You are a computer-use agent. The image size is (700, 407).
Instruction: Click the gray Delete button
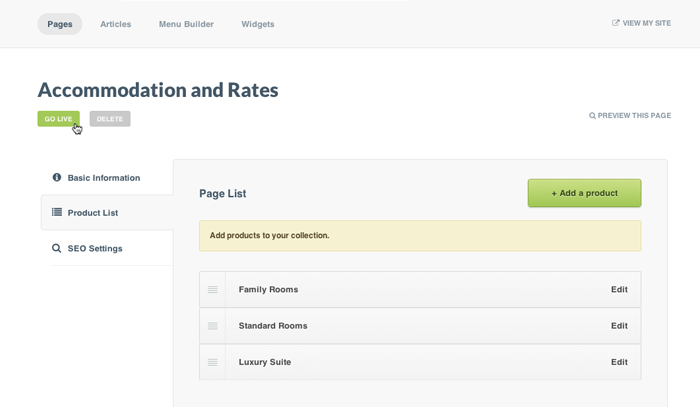point(110,119)
